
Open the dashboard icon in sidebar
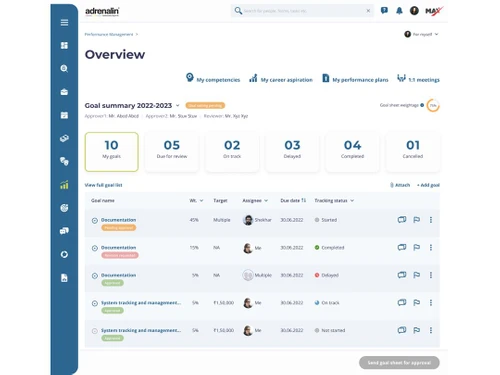[64, 45]
